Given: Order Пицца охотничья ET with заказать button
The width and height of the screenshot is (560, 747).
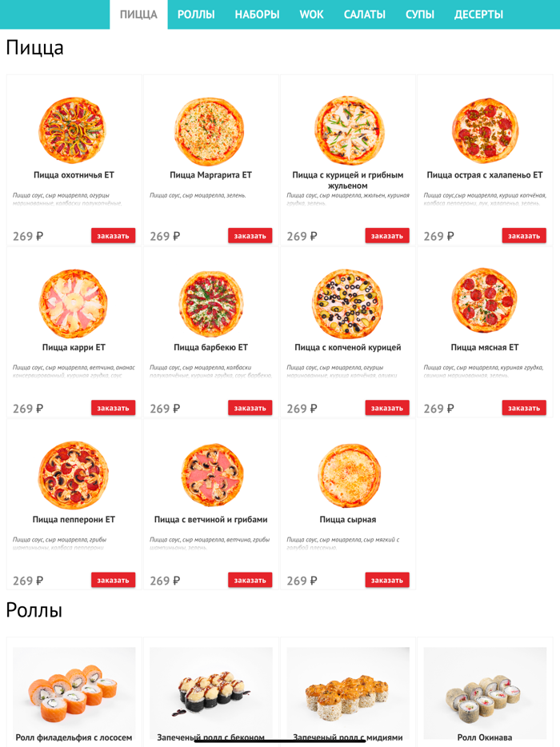Looking at the screenshot, I should pos(113,236).
